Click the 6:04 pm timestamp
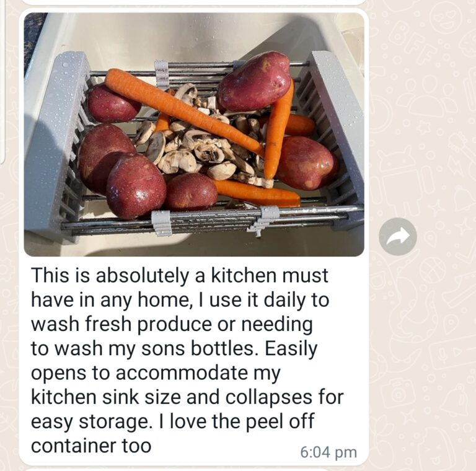 [x=328, y=452]
